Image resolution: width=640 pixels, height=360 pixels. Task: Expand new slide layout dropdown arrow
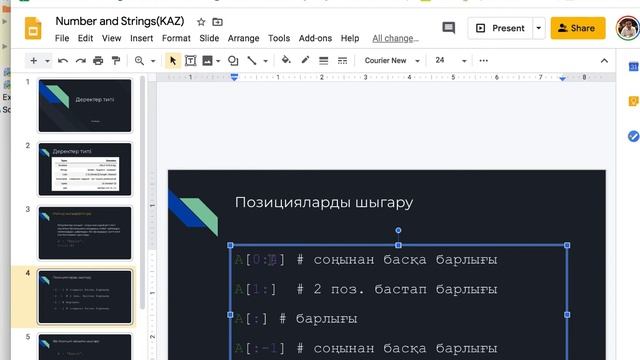tap(47, 61)
